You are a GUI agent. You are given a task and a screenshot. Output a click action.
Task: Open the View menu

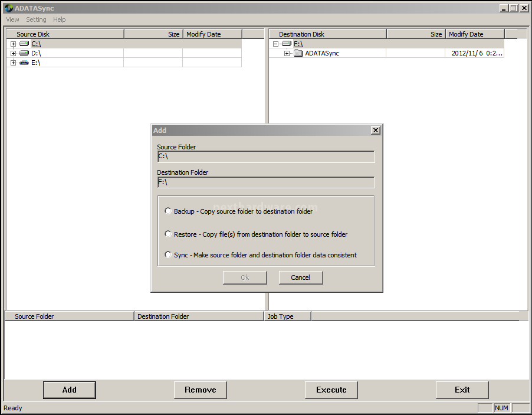point(12,19)
